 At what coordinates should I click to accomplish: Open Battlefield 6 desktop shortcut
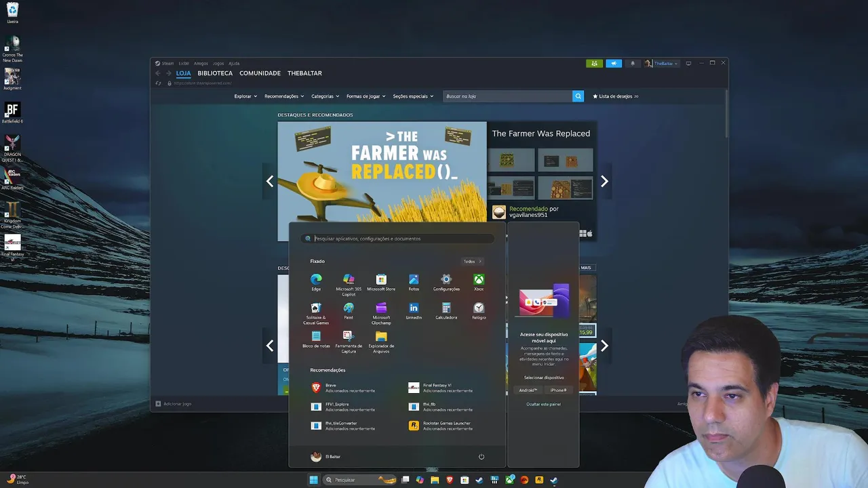(12, 113)
